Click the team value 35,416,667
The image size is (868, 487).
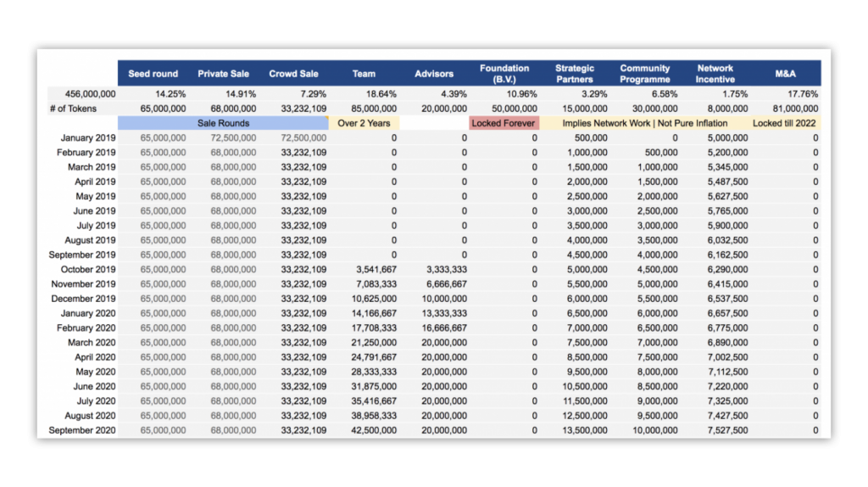[374, 401]
